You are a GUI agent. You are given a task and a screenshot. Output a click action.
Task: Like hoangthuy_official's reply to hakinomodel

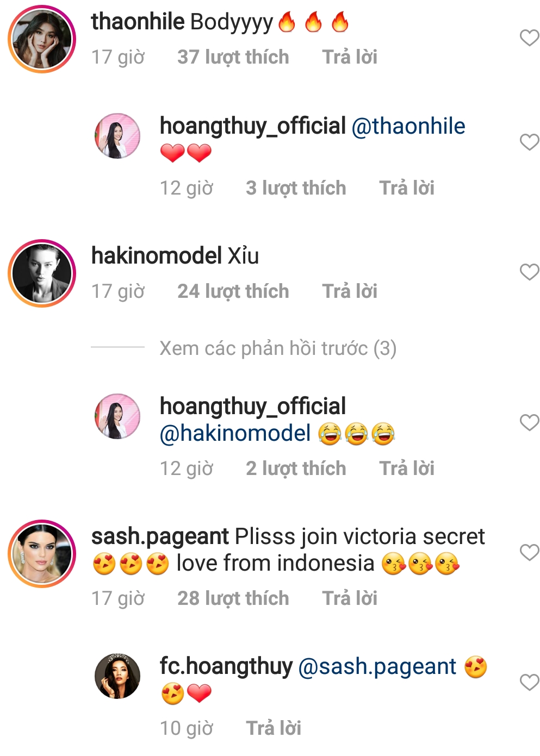(529, 422)
